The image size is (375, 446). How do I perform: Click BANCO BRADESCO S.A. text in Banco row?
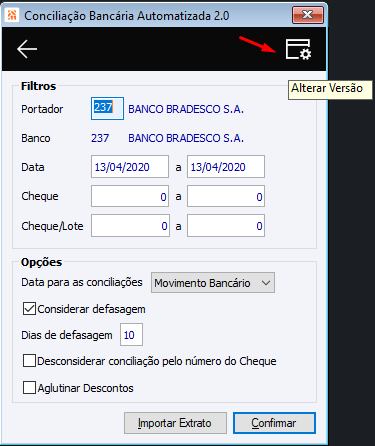coord(186,138)
